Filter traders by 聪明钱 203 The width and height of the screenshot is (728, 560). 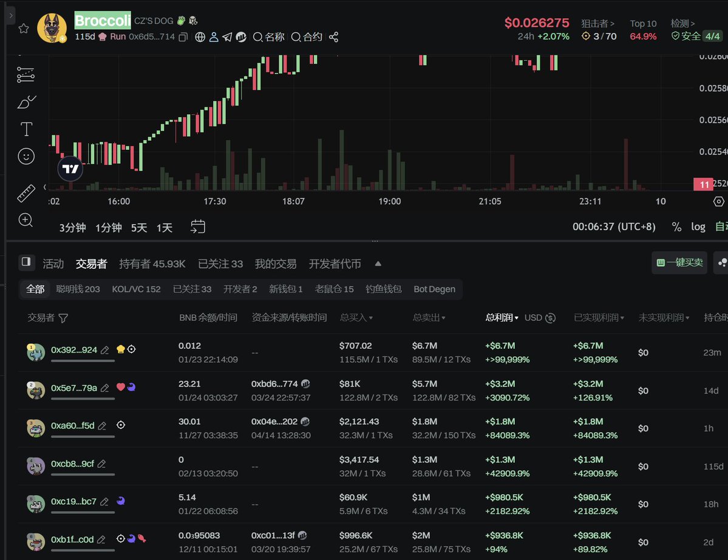point(78,289)
